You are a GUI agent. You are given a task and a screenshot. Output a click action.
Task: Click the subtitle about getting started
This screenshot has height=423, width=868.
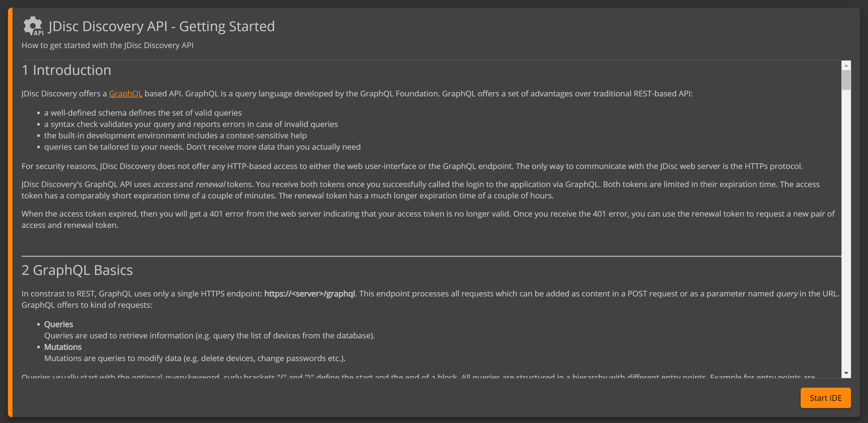pyautogui.click(x=107, y=45)
